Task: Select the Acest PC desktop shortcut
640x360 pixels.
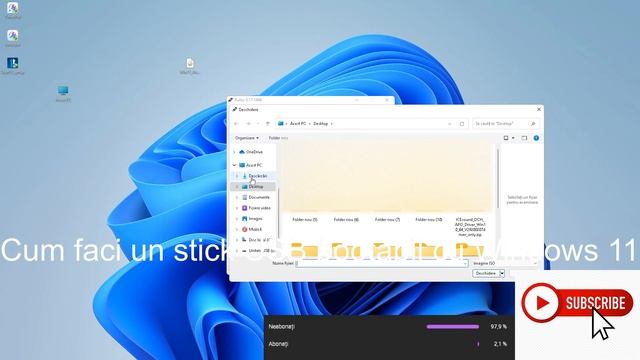Action: tap(63, 93)
